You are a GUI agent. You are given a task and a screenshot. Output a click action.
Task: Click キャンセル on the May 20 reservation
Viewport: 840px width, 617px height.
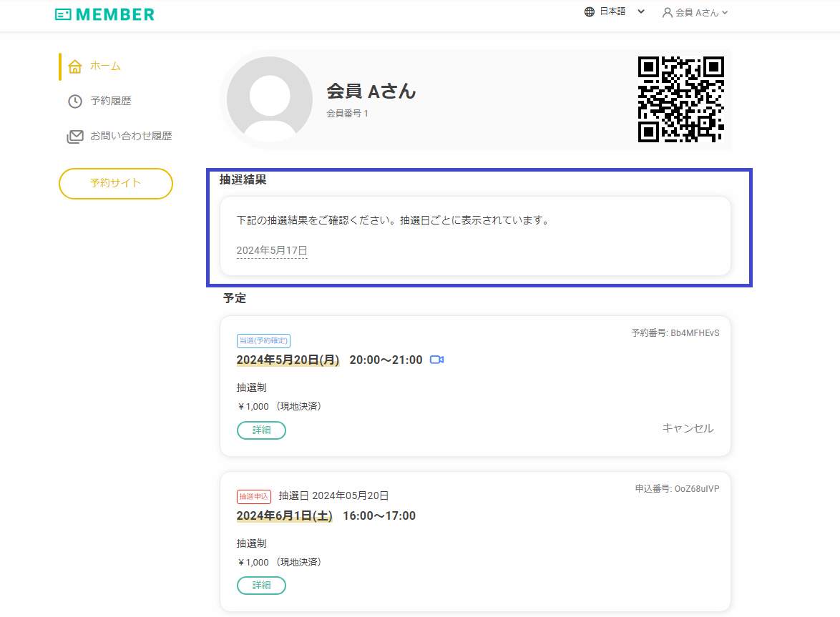point(688,428)
